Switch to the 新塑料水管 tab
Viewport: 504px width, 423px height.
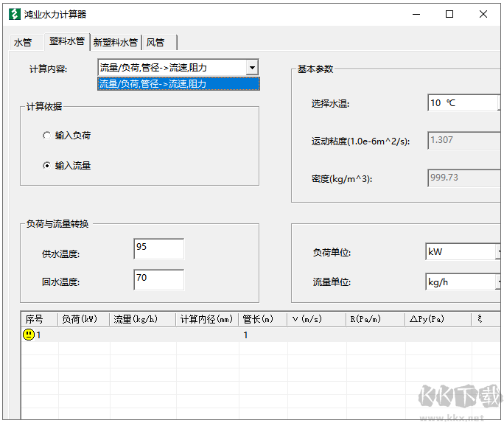(115, 43)
